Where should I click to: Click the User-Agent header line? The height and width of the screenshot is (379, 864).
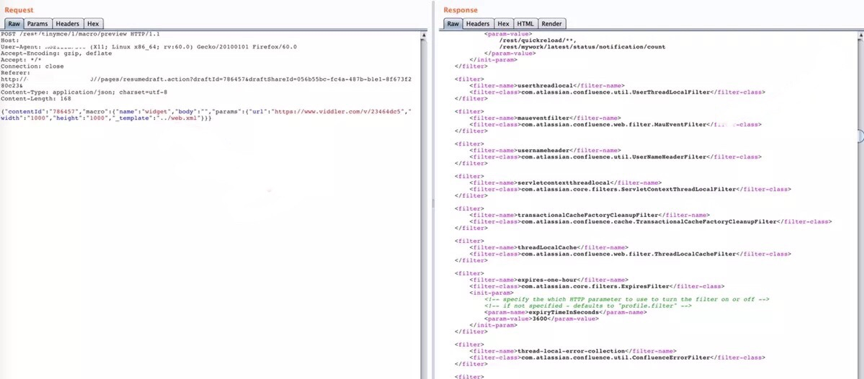[x=149, y=47]
